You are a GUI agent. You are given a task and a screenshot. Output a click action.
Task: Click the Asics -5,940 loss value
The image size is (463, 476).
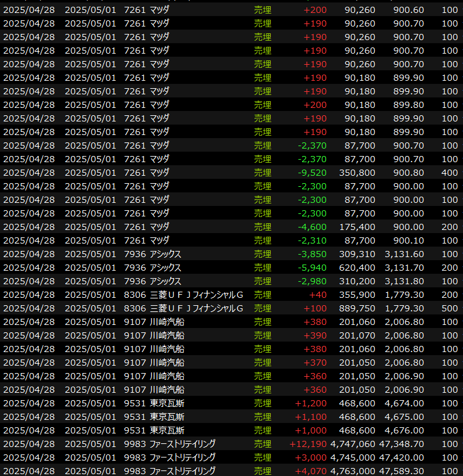(x=312, y=268)
